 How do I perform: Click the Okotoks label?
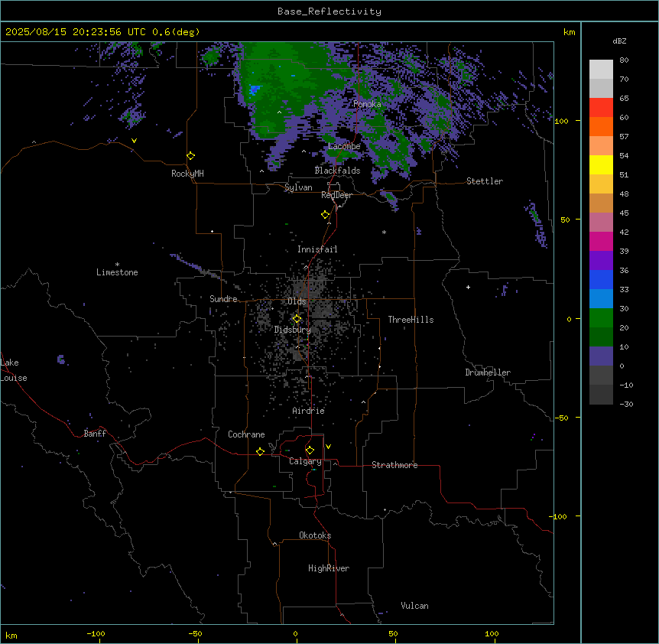pyautogui.click(x=315, y=535)
